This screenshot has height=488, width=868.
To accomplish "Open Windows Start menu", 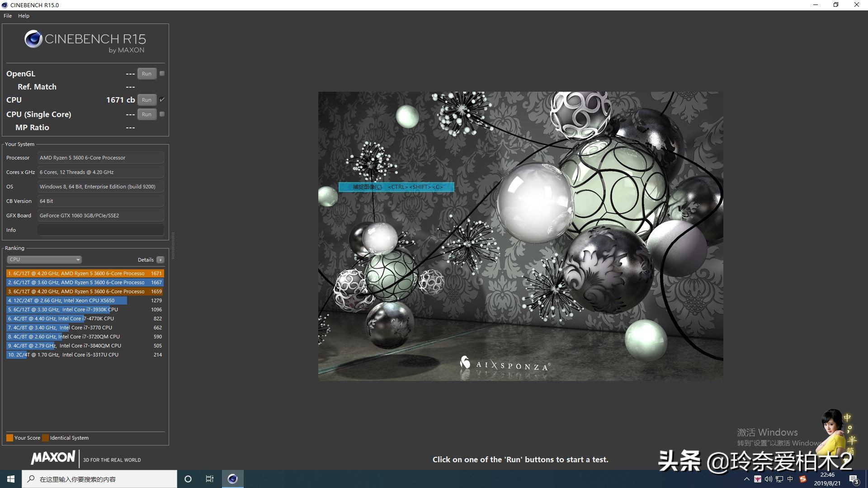I will (11, 479).
